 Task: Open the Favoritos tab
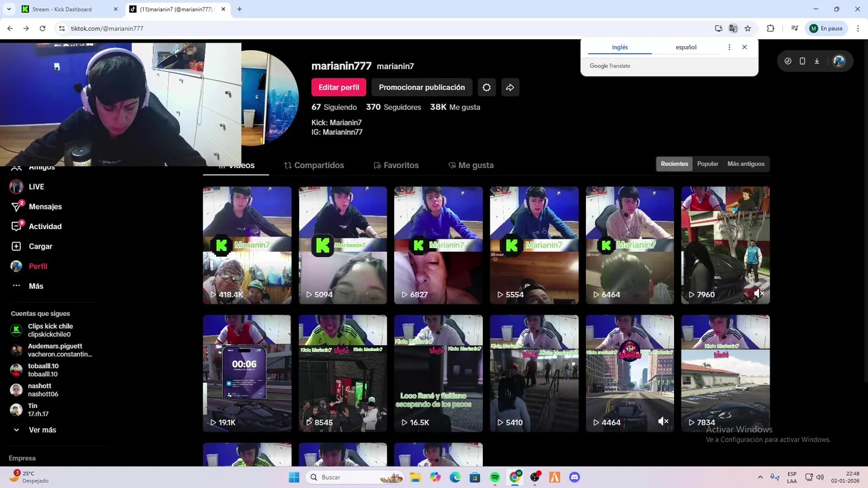pos(396,165)
